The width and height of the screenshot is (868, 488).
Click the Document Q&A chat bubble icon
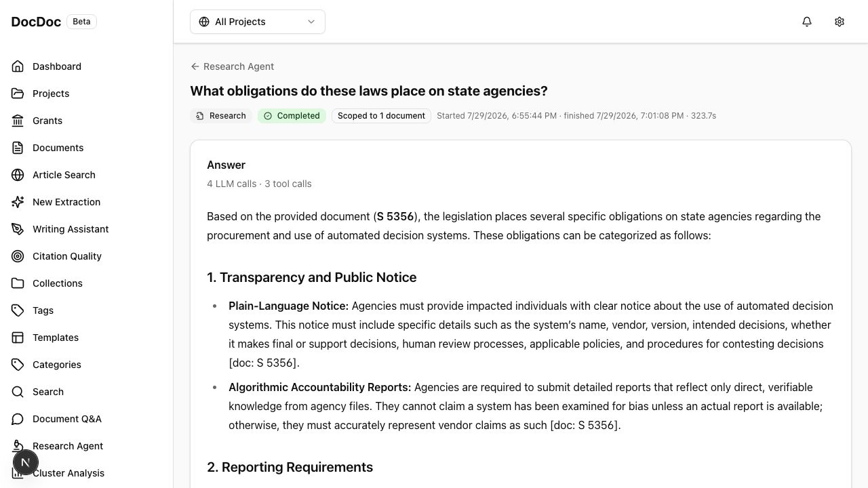[18, 419]
